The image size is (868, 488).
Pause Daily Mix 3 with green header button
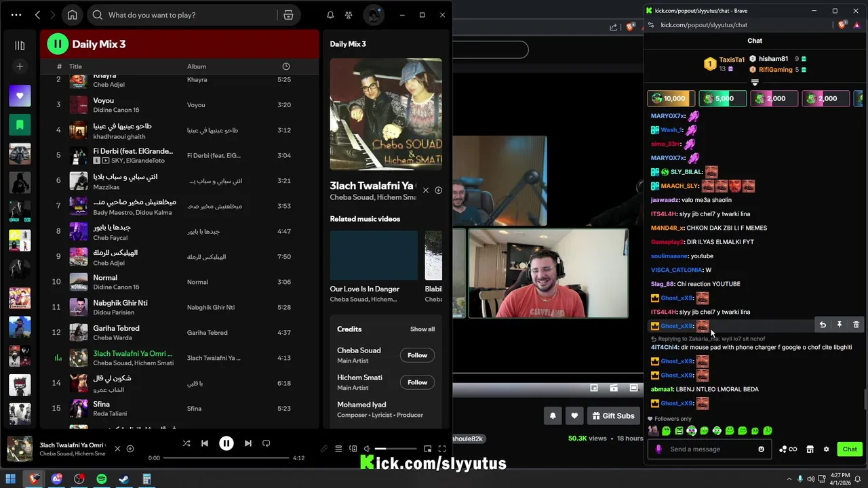[58, 44]
